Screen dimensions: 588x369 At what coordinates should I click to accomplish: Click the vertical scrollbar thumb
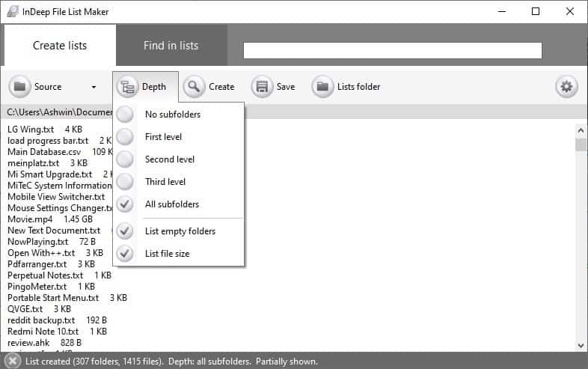tap(581, 144)
